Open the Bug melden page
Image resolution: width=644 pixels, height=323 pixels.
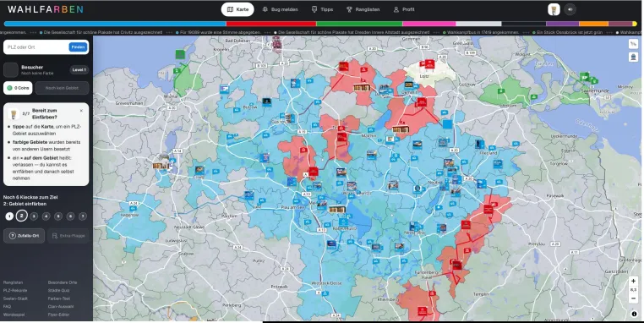(280, 9)
